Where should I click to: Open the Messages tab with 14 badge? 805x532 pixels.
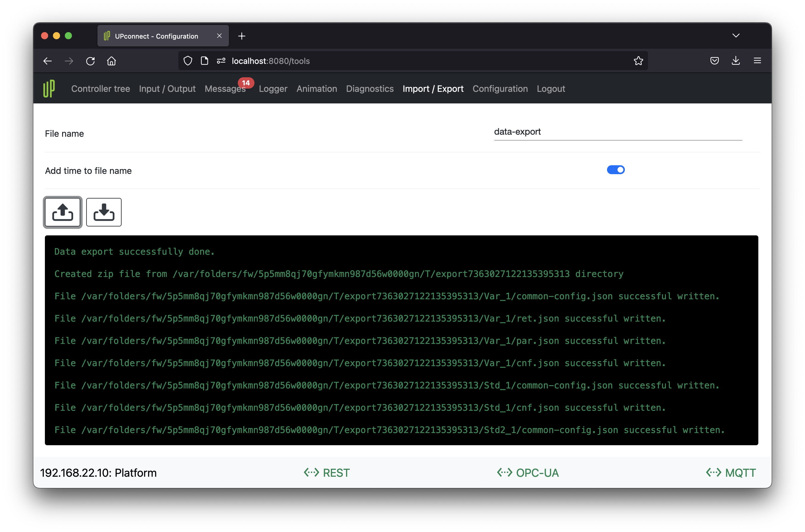(225, 89)
